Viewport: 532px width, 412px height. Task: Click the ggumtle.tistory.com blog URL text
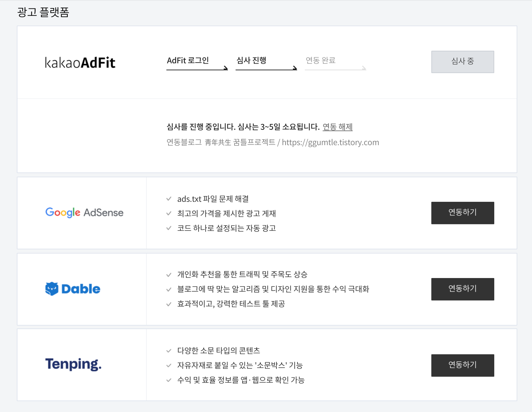pos(330,142)
